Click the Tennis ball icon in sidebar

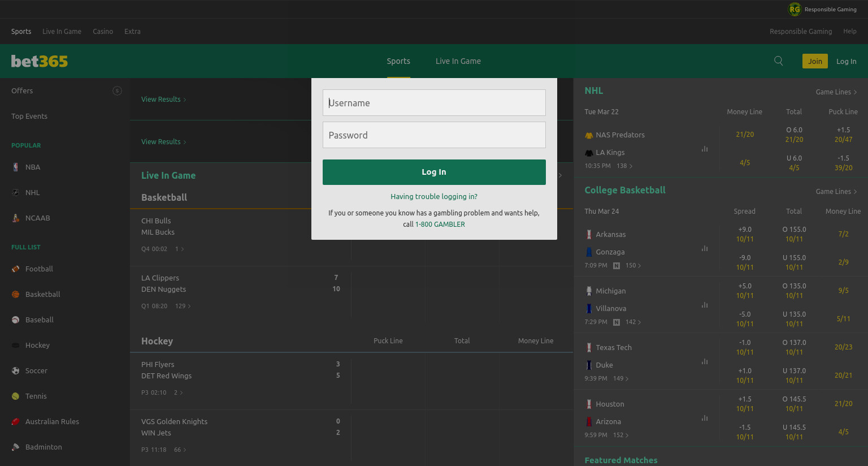pyautogui.click(x=15, y=396)
